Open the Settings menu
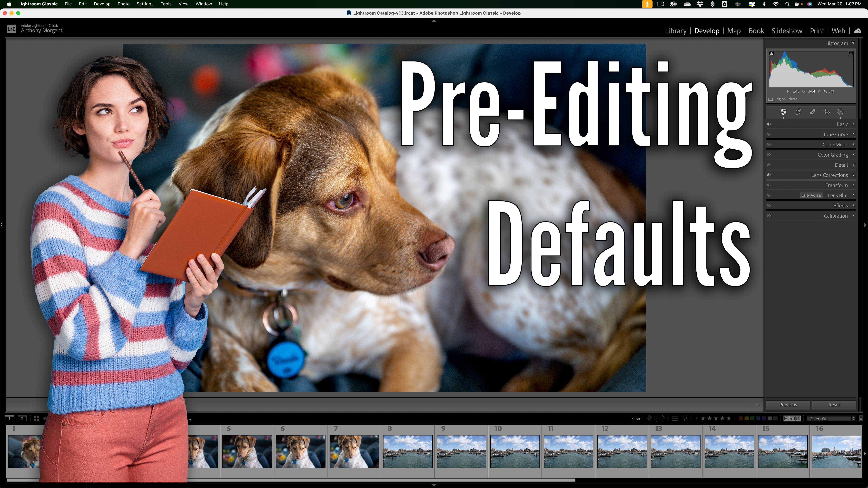This screenshot has width=868, height=488. [x=145, y=4]
